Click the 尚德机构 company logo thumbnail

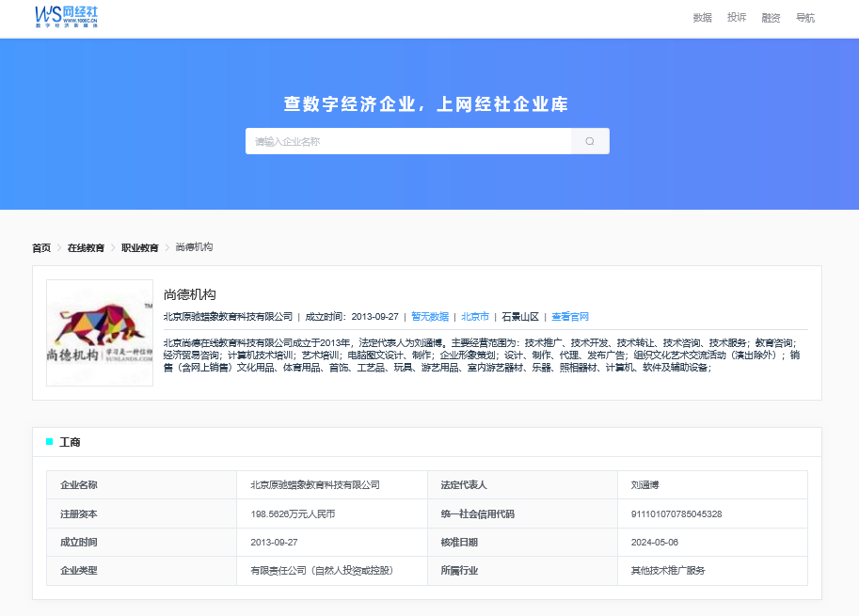[100, 333]
